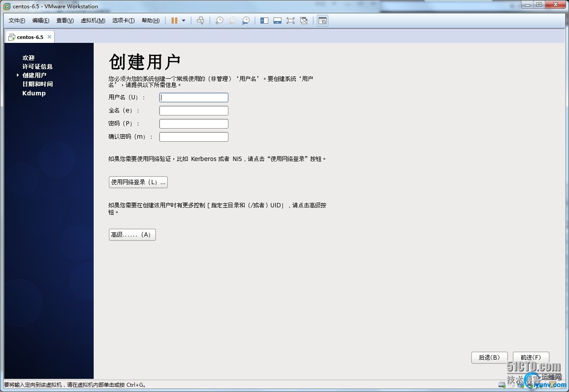Open the snapshot manager
Viewport: 569px width, 392px height.
point(246,21)
